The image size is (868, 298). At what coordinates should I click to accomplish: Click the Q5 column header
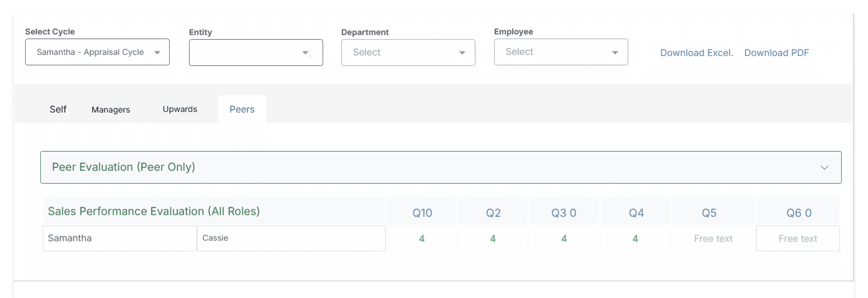(x=709, y=213)
